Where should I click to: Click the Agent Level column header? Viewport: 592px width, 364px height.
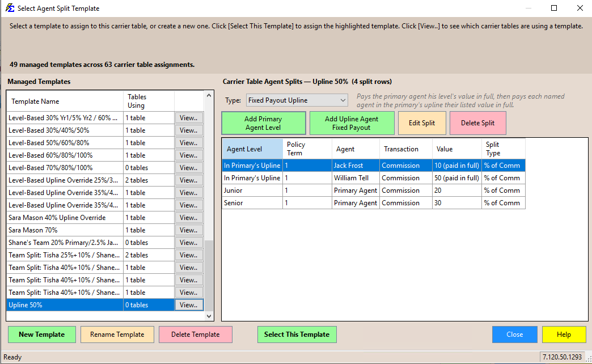pos(252,149)
